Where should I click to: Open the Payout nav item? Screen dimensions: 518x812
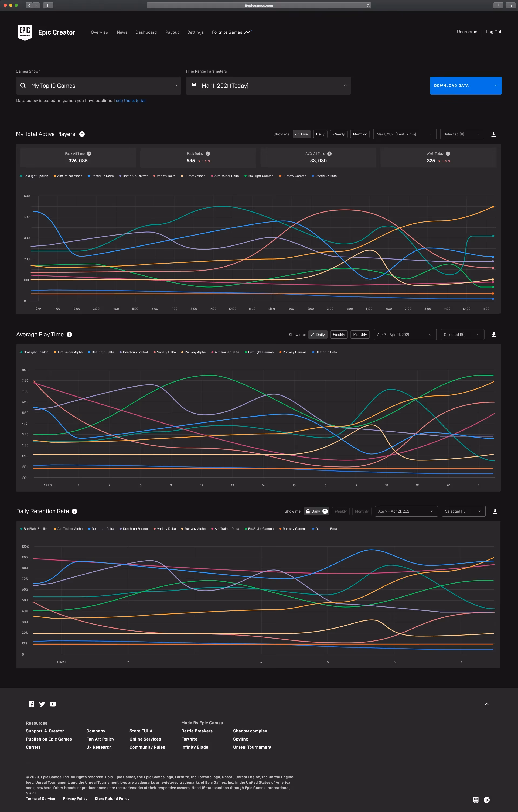point(172,32)
